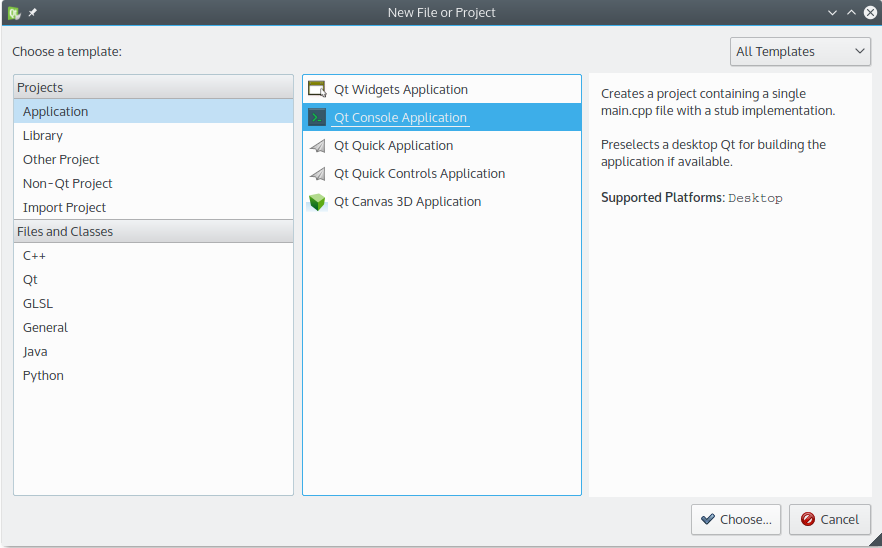882x548 pixels.
Task: Click the Qt Quick Controls Application icon
Action: click(x=318, y=173)
